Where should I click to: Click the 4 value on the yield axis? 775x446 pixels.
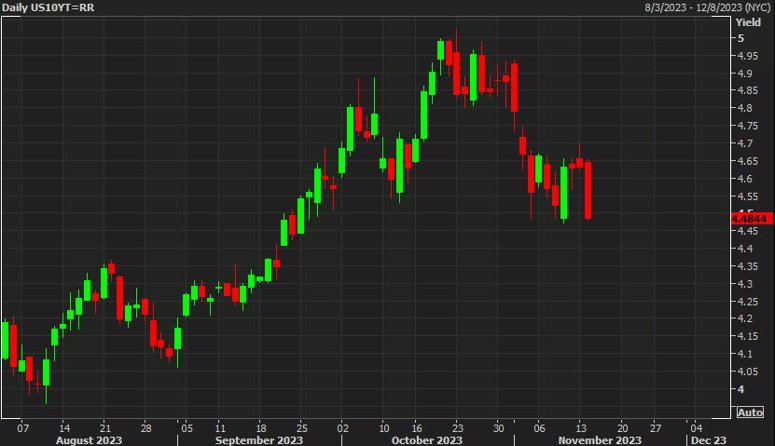[740, 389]
